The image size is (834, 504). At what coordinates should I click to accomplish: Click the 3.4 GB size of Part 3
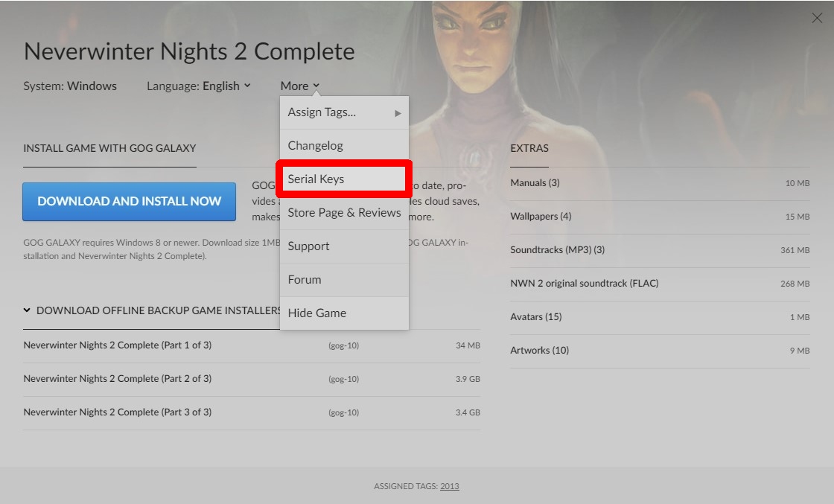pos(468,412)
